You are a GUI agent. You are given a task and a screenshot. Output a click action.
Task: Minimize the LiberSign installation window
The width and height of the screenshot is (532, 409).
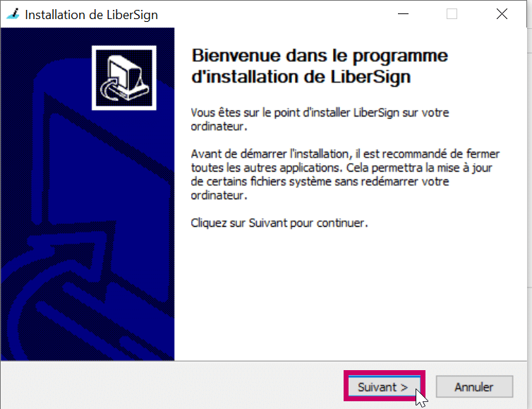403,14
